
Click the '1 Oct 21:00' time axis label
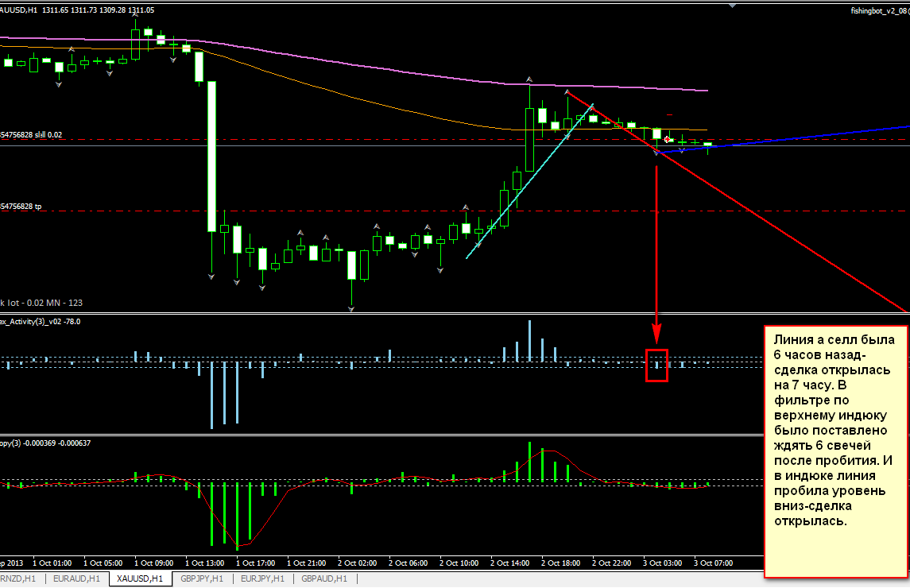[x=307, y=563]
